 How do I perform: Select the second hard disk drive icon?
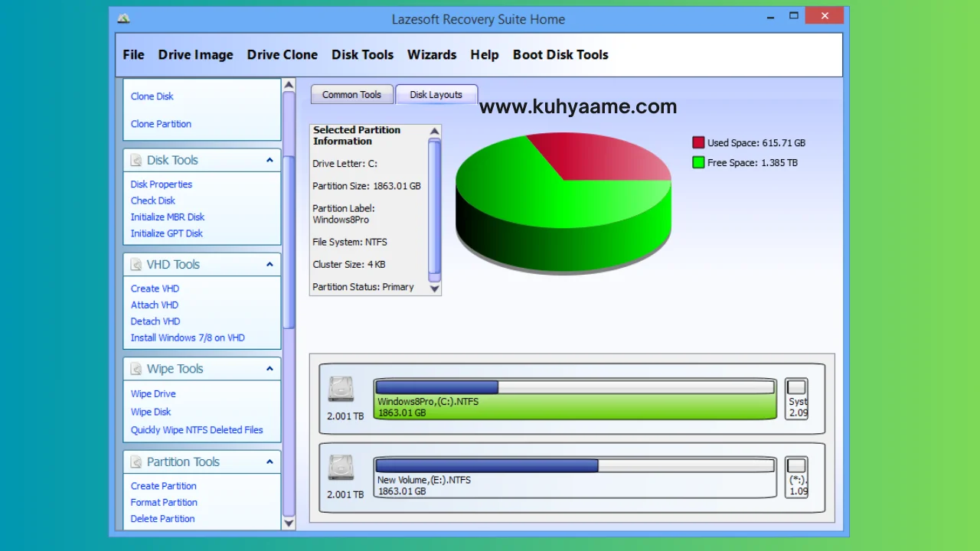pyautogui.click(x=341, y=468)
